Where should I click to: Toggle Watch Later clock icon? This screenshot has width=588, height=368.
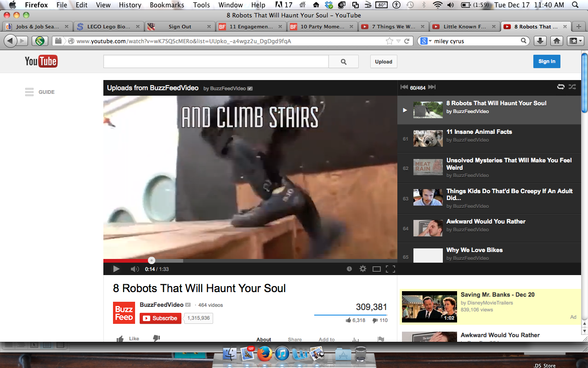[x=349, y=269]
